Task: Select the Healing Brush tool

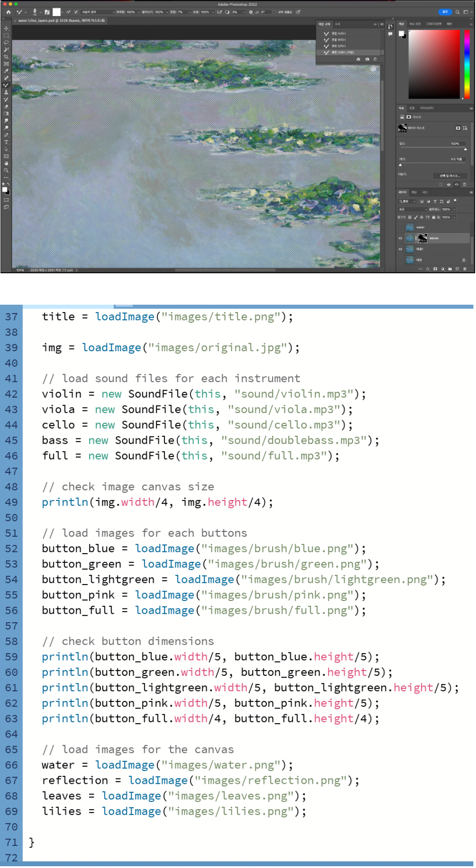Action: pos(6,78)
